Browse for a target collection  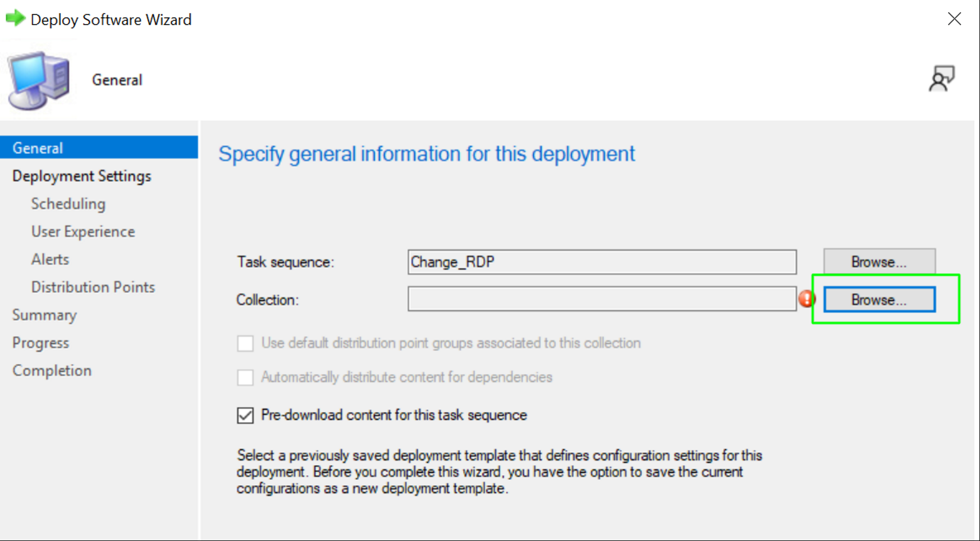point(880,300)
